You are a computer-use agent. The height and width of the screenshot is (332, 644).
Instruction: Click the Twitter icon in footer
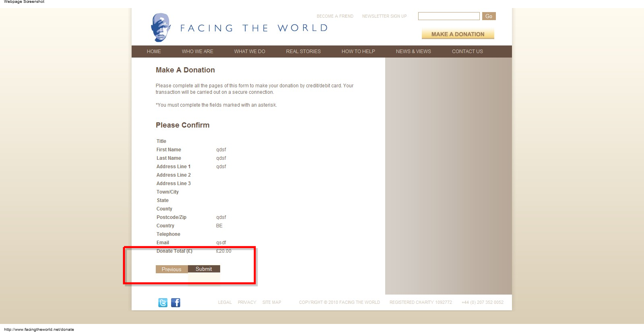163,303
